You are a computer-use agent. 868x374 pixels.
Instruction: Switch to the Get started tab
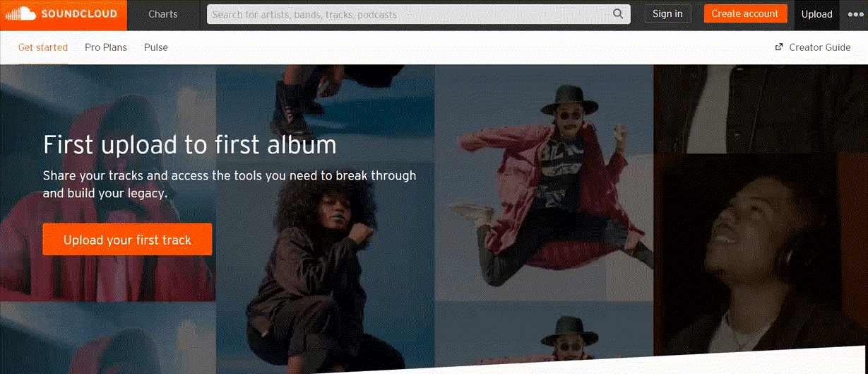click(43, 47)
